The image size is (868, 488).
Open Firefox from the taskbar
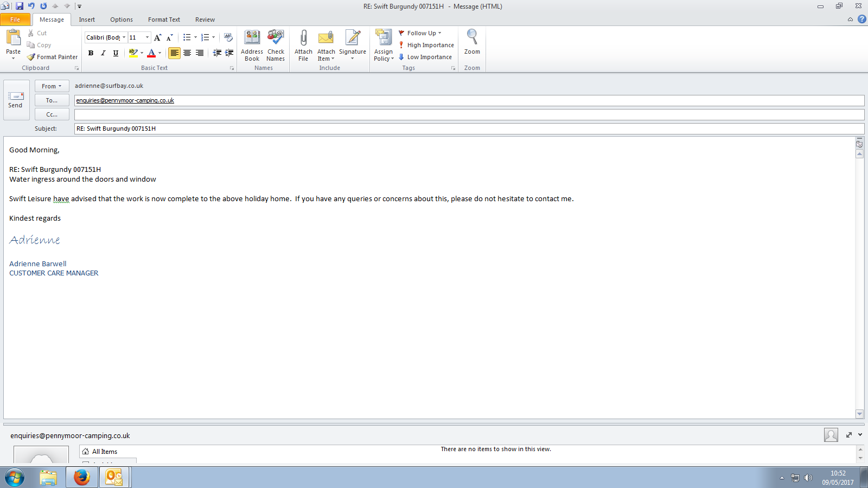click(82, 477)
